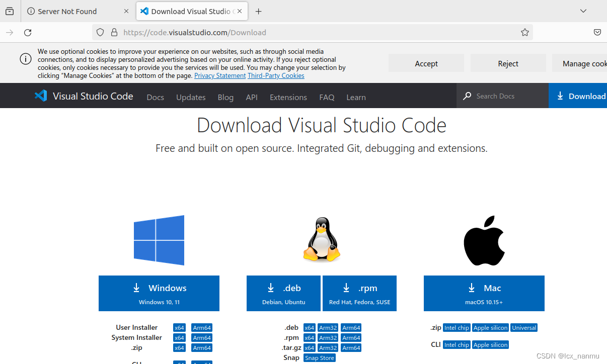Close the Download Visual Studio Code tab

[x=240, y=11]
